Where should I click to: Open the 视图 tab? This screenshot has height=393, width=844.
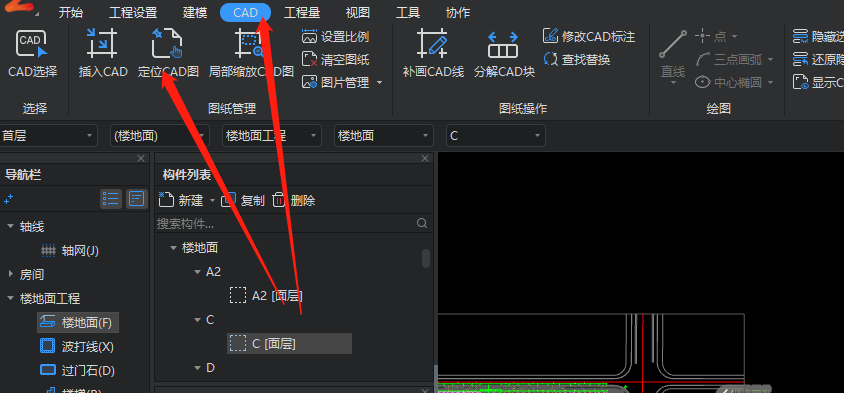pos(357,12)
